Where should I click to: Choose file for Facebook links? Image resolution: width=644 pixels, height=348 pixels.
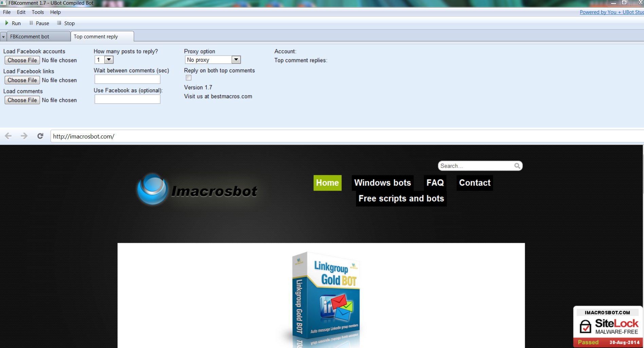click(22, 80)
